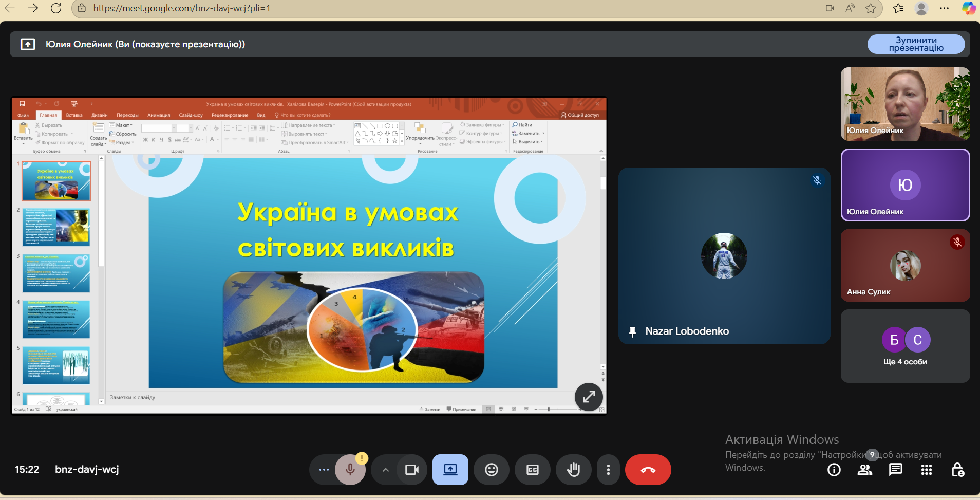This screenshot has height=500, width=980.
Task: Toggle closed captions on
Action: (x=533, y=470)
